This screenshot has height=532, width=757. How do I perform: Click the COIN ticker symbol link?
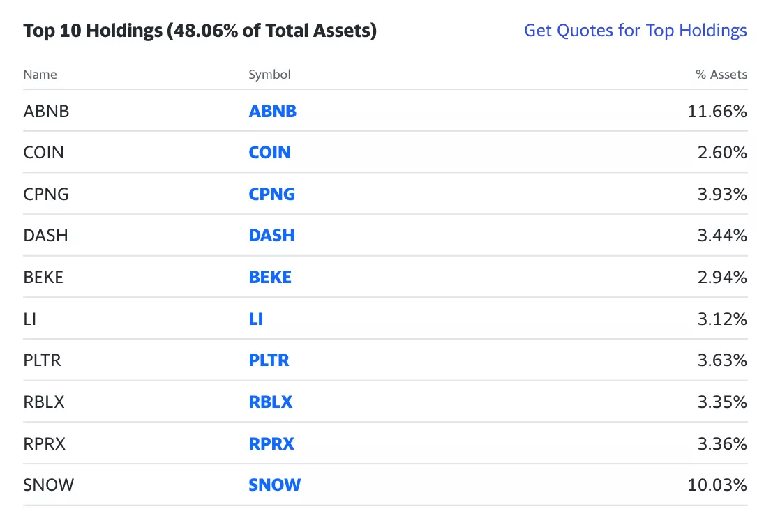coord(269,153)
